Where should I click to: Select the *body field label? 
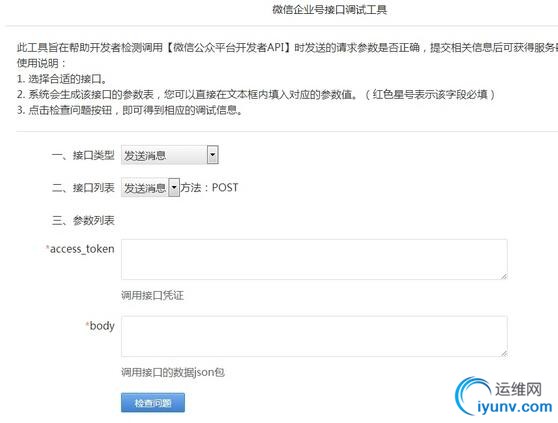(x=100, y=326)
